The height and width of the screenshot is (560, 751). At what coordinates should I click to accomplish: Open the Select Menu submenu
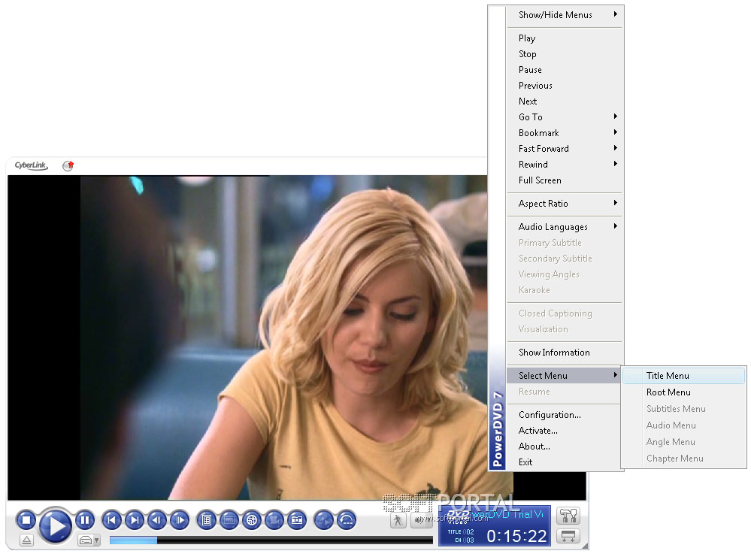(565, 376)
